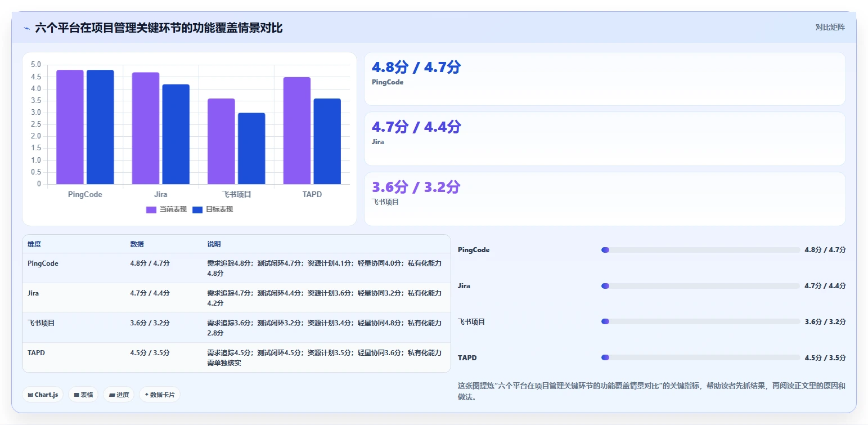Click table data cell 4.5分 / 3.5分
Viewport: 868px width, 425px height.
(x=150, y=353)
